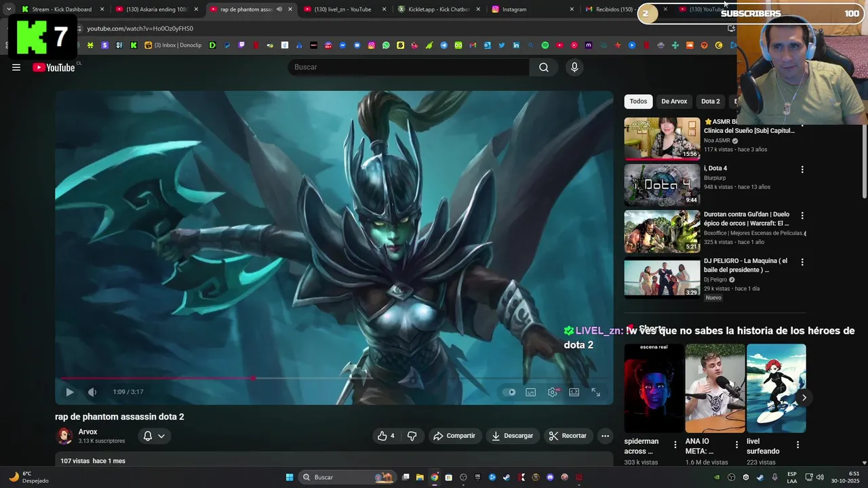Open options menu for Durotan contra Gul'dan video
The image size is (868, 488).
(802, 216)
